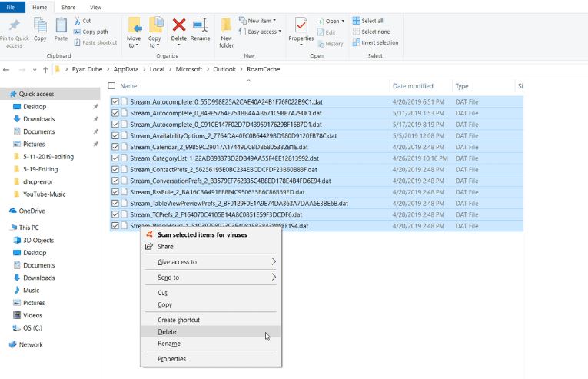Sort by the Date modified column header

[413, 86]
